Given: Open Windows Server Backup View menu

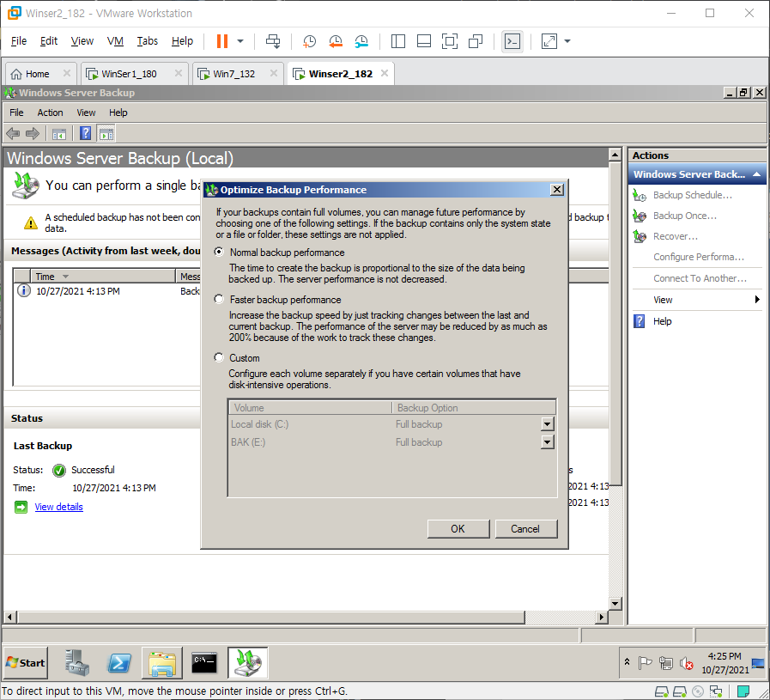Looking at the screenshot, I should pyautogui.click(x=86, y=113).
